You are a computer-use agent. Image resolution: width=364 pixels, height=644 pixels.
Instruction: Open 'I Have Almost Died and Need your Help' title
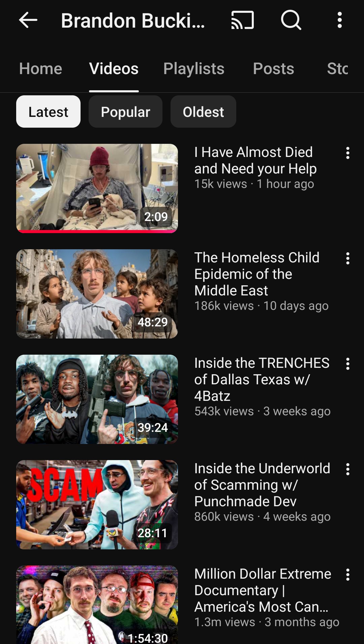pyautogui.click(x=255, y=160)
